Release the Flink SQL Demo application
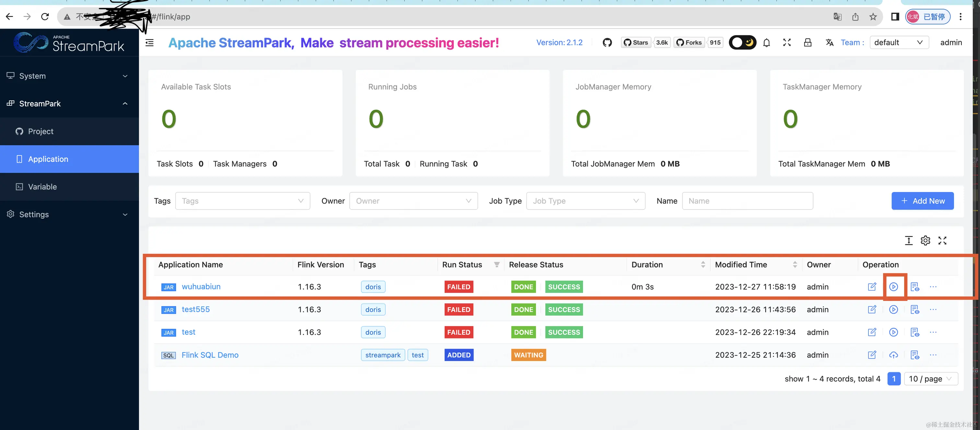This screenshot has height=430, width=980. point(893,355)
